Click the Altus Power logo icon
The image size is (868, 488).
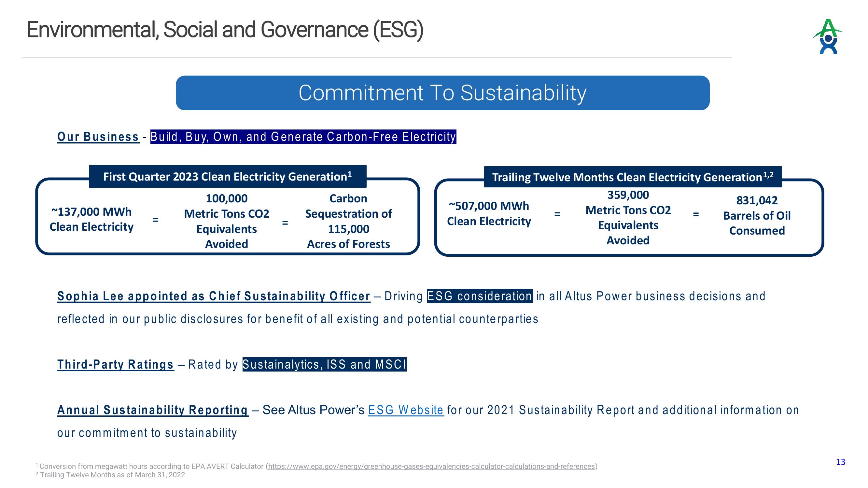[828, 36]
